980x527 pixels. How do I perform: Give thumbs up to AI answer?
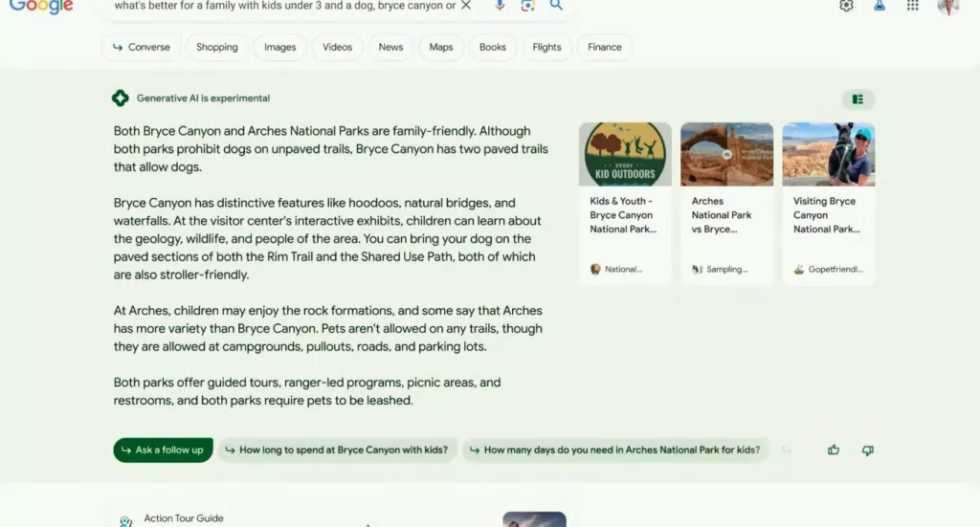click(834, 450)
